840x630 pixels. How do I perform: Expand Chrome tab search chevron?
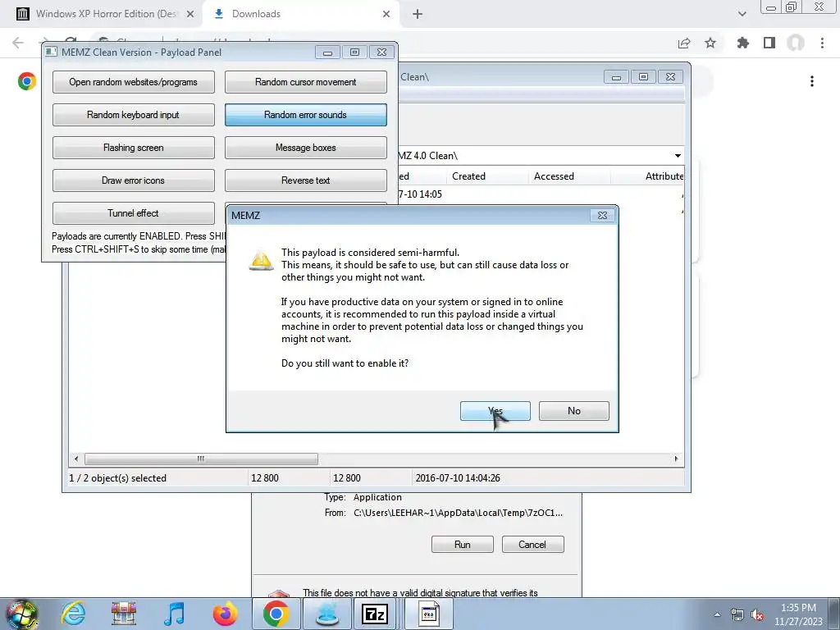(x=742, y=14)
